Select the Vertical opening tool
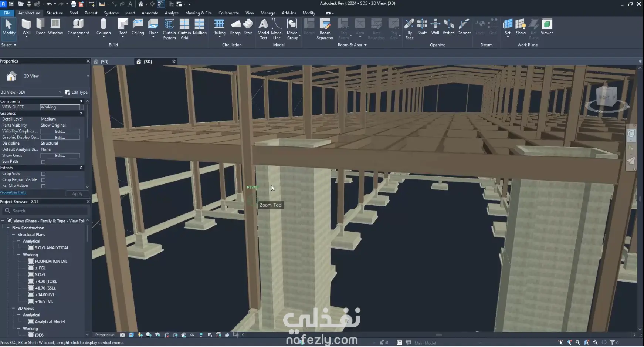Screen dimensions: 644x347 (449, 27)
